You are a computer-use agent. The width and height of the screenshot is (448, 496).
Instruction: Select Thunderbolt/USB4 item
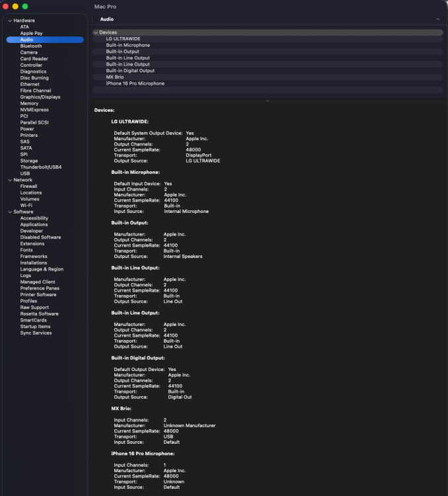tap(41, 167)
